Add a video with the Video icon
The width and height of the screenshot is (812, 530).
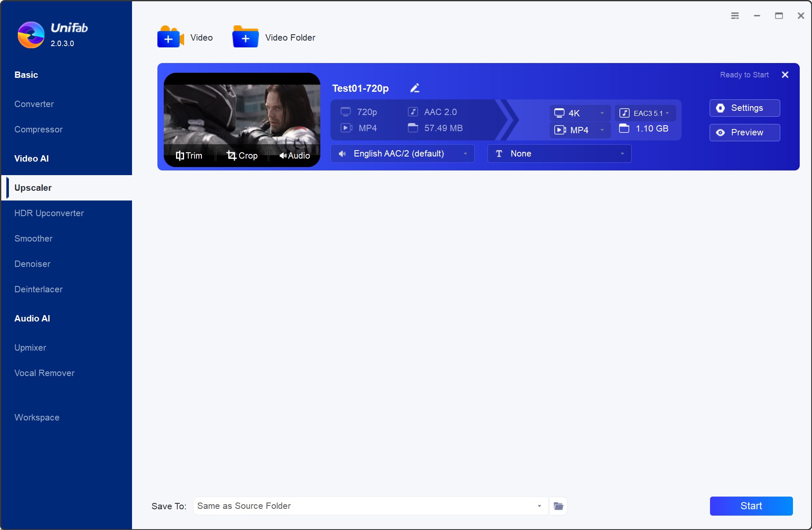171,37
